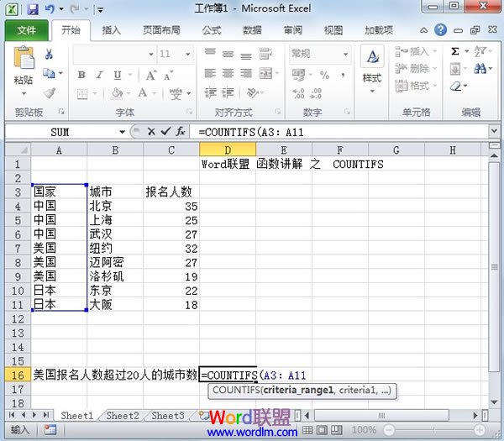504x441 pixels.
Task: Toggle Italic formatting
Action: pos(99,74)
